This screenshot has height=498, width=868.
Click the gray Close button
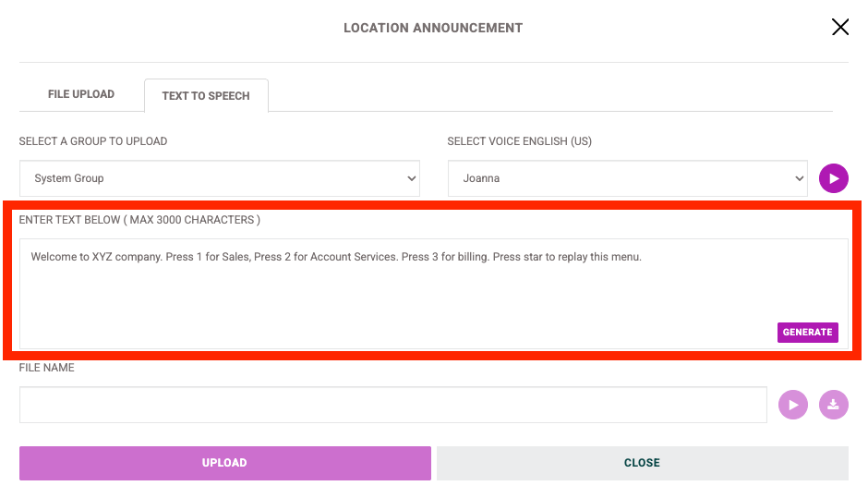(642, 463)
